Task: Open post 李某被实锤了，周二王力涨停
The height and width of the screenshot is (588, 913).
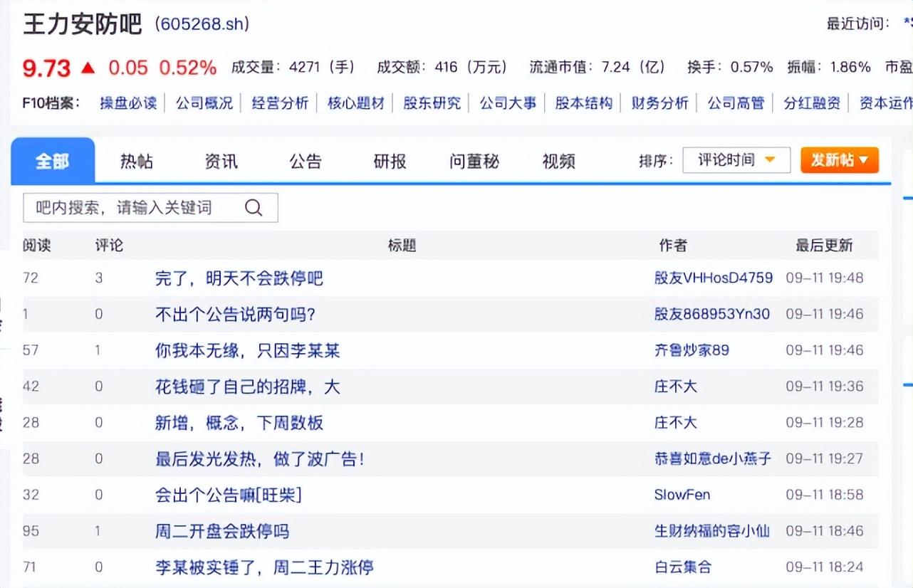Action: (264, 568)
